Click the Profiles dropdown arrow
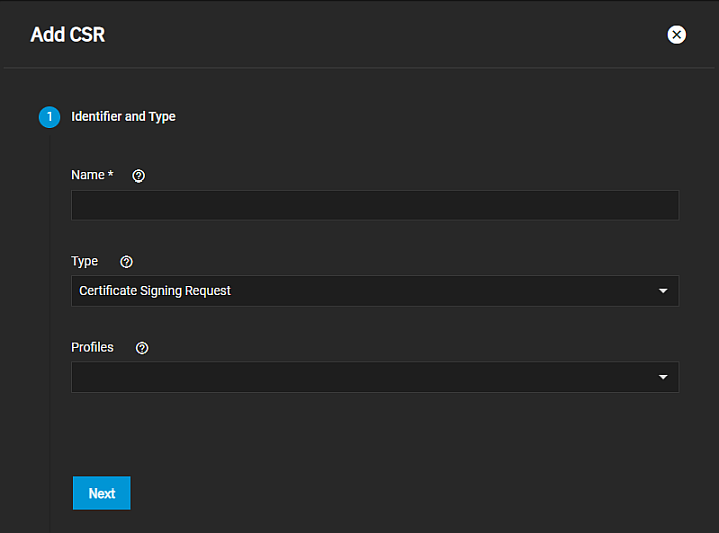719x533 pixels. coord(662,377)
